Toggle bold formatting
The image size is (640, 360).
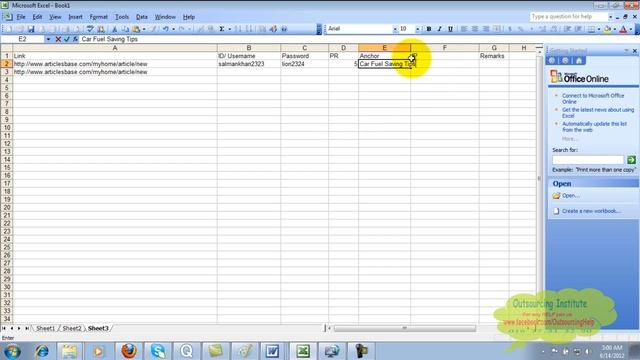(x=429, y=29)
